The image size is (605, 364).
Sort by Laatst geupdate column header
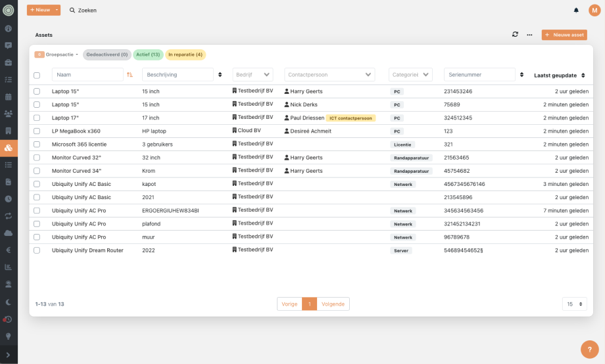[560, 75]
